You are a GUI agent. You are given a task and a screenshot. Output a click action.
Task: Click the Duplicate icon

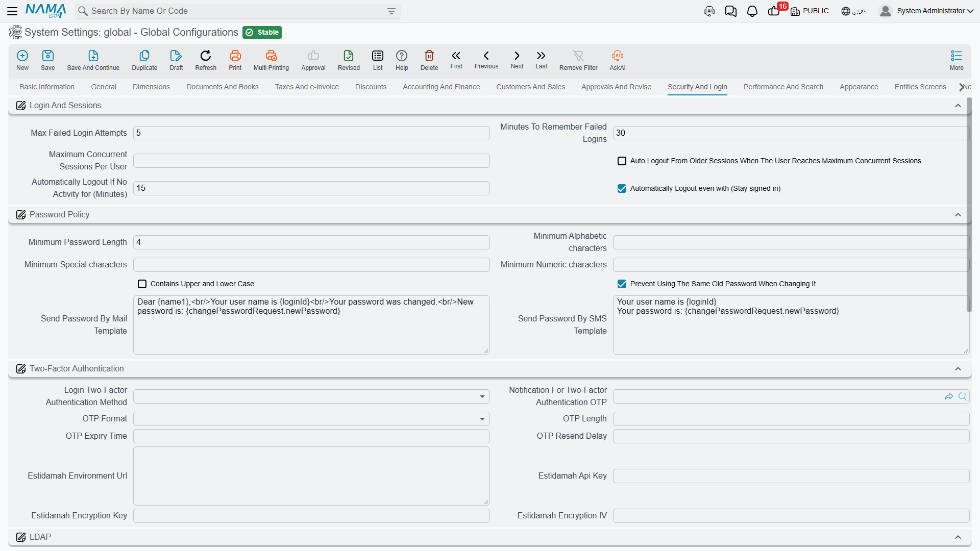click(144, 56)
